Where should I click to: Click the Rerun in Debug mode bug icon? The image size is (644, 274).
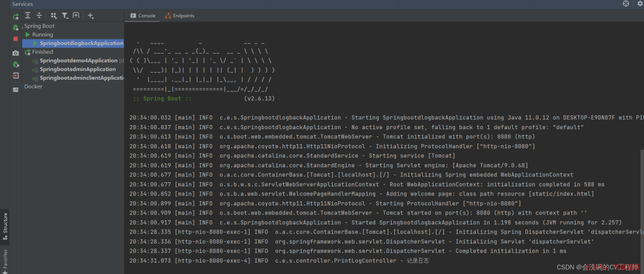[16, 27]
